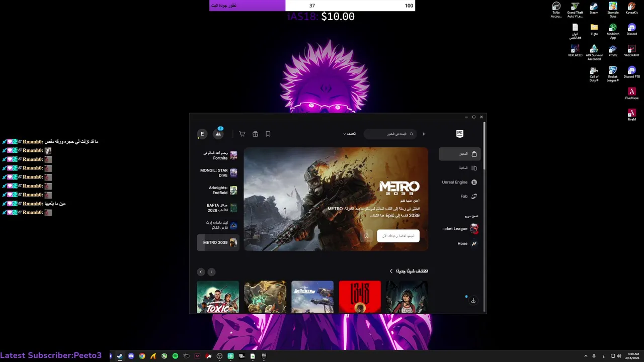The height and width of the screenshot is (362, 644).
Task: Open the Discord PTB desktop shortcut
Action: pyautogui.click(x=632, y=72)
